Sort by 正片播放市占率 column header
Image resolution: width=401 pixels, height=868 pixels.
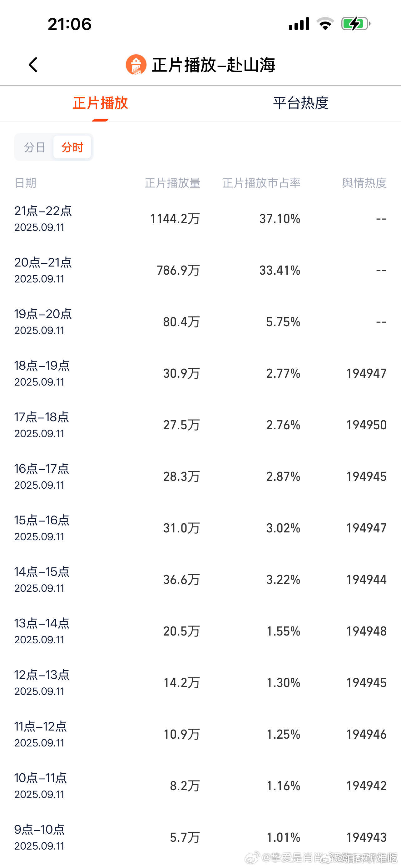click(x=261, y=183)
